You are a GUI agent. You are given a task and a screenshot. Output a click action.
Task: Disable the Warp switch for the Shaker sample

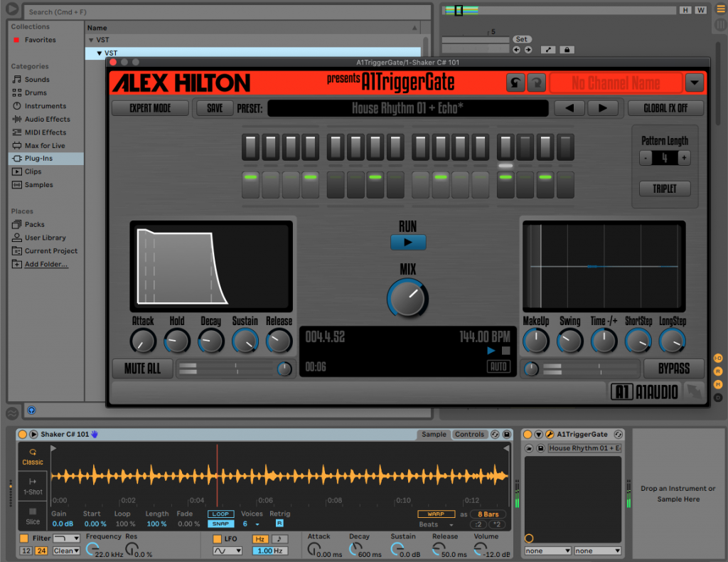436,513
